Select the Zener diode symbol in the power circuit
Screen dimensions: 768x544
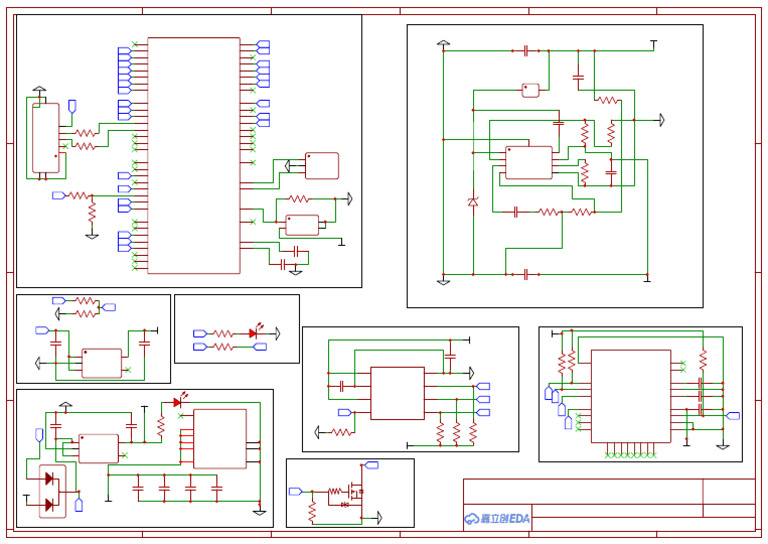pos(473,201)
